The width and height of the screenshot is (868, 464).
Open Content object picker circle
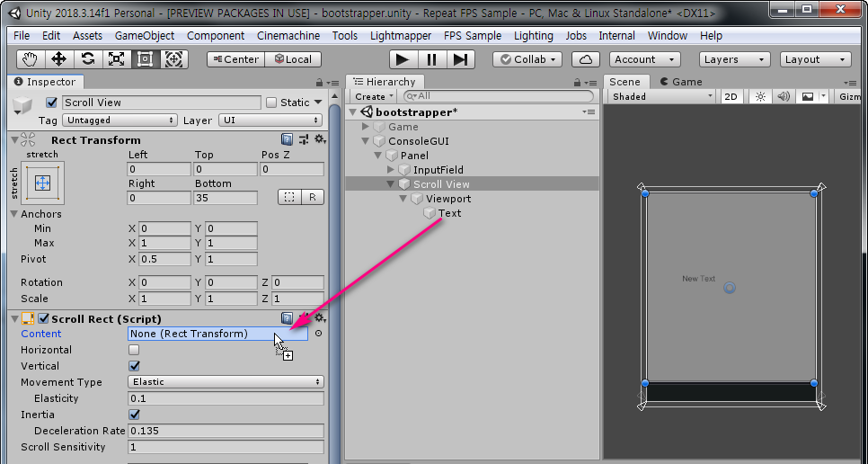click(x=318, y=334)
